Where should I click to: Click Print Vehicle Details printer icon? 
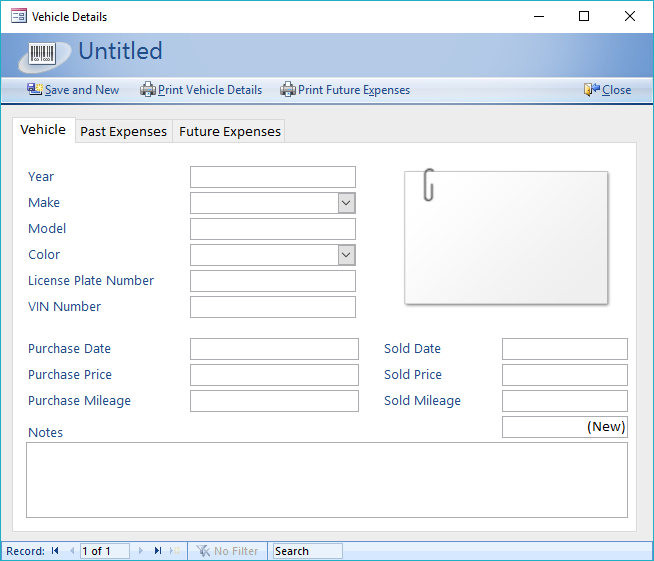pos(148,90)
